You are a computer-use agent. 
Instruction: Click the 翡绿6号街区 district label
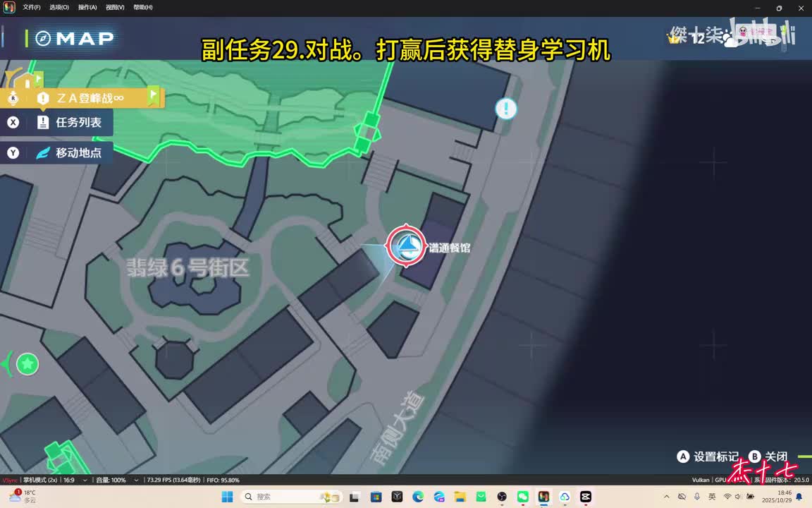(188, 268)
